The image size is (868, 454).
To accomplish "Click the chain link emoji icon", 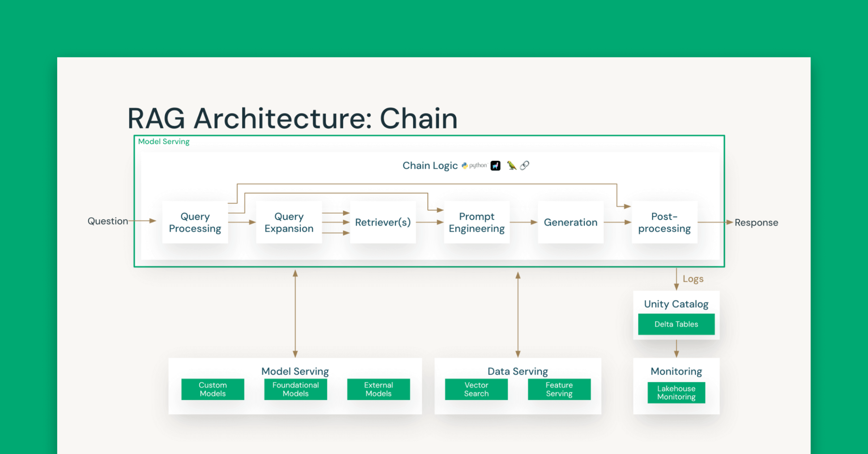I will click(x=524, y=166).
